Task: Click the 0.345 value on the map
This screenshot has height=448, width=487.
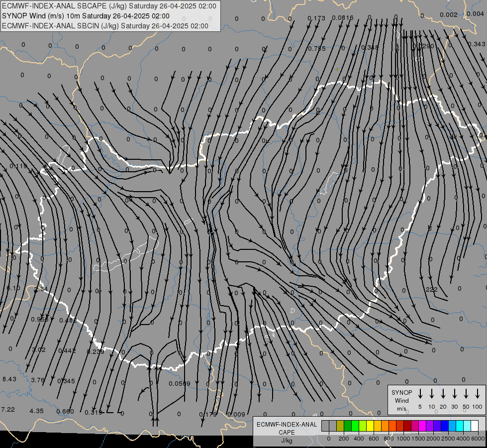Action: 66,381
